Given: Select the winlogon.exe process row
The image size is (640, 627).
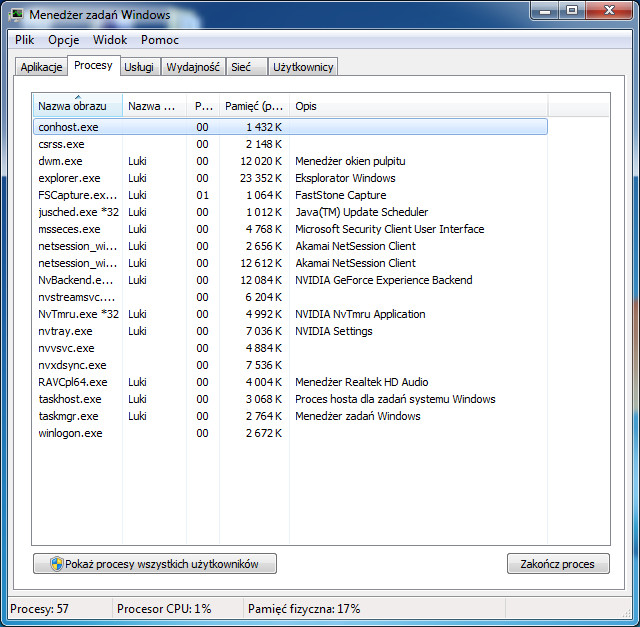Looking at the screenshot, I should point(290,433).
